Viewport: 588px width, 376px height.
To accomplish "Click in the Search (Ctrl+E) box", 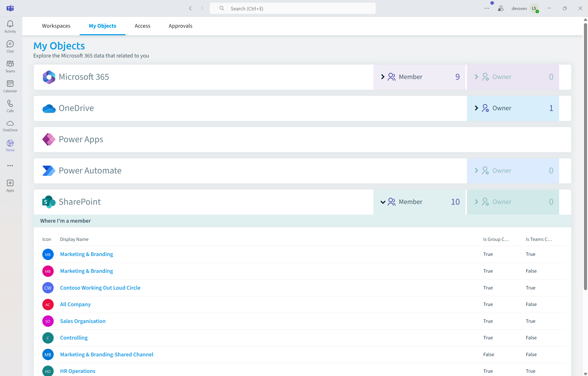I will [x=292, y=8].
